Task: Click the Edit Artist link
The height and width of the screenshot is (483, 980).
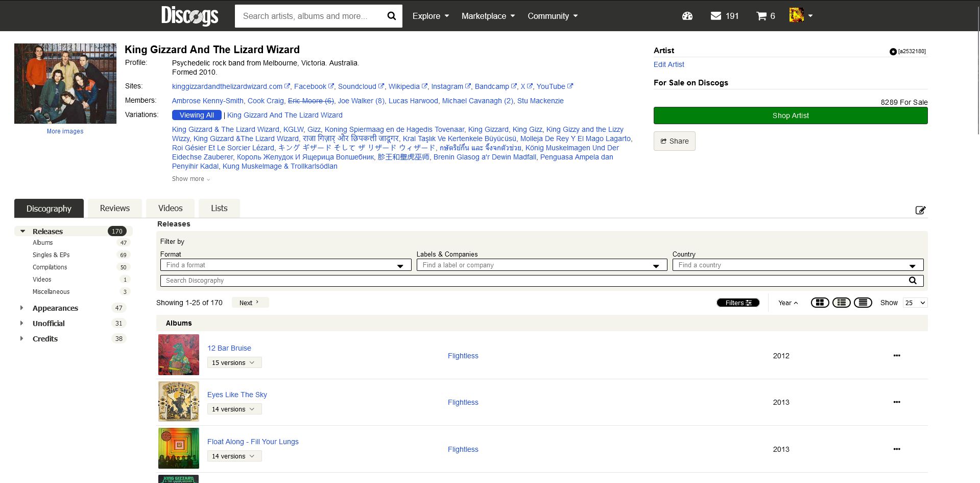Action: pos(668,64)
